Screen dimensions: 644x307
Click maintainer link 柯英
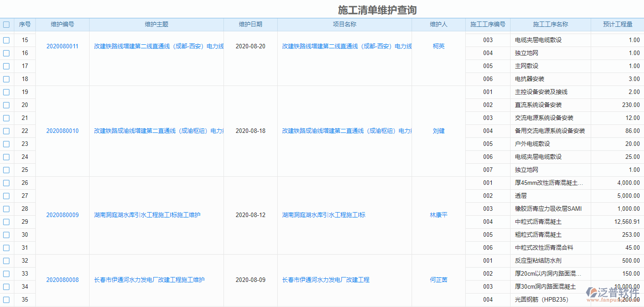438,46
